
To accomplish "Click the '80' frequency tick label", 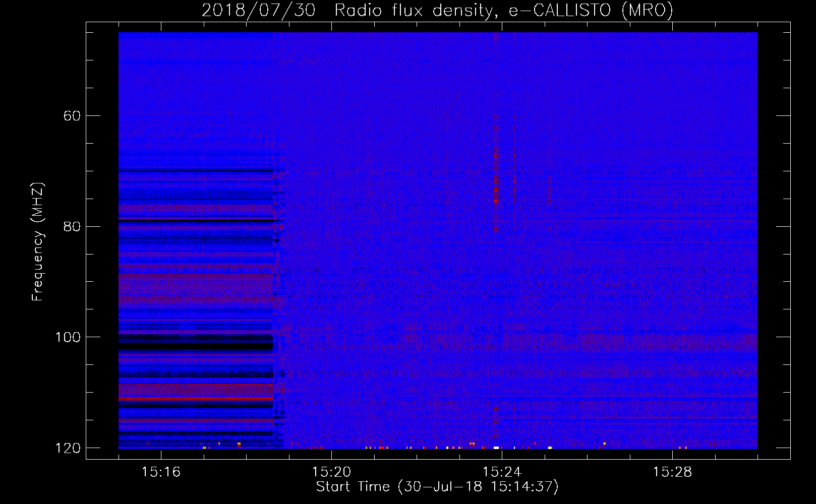I will click(72, 226).
